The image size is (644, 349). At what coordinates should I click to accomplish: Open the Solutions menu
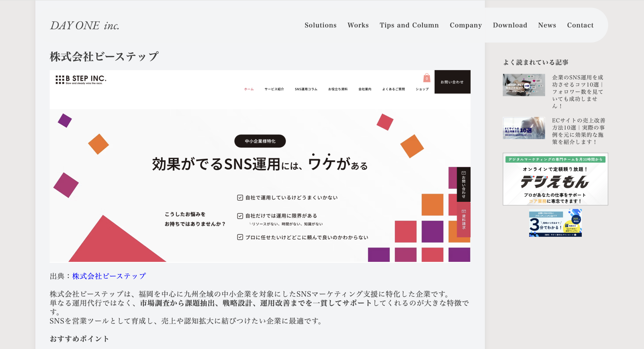(320, 25)
